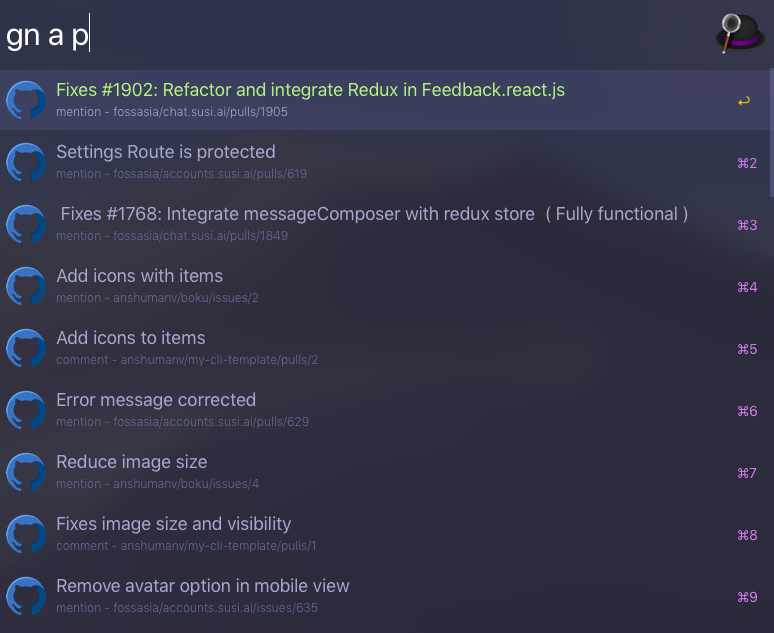This screenshot has height=633, width=774.
Task: Click GitHub icon beside Add icons with items
Action: pos(26,286)
